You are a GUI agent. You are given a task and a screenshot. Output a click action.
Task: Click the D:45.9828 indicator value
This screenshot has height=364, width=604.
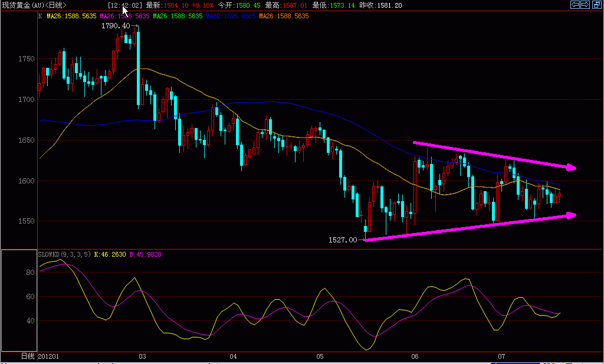145,255
